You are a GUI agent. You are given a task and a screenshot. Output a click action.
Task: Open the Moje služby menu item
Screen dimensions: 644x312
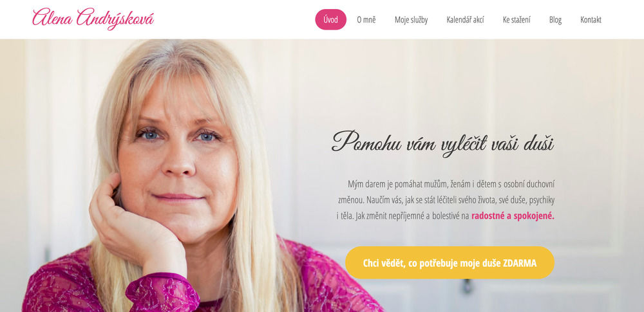(x=411, y=20)
